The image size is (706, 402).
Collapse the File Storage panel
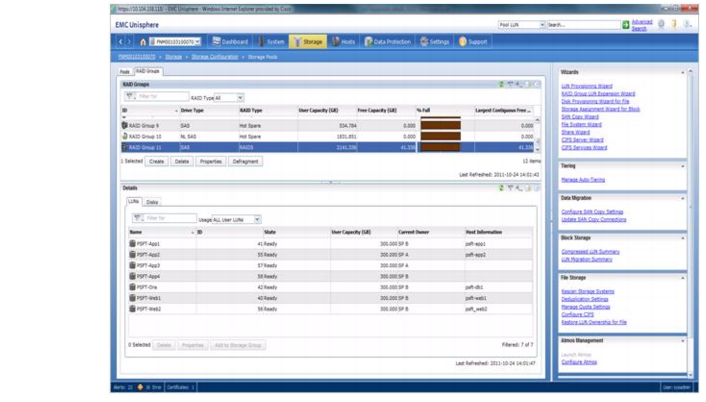(x=683, y=278)
